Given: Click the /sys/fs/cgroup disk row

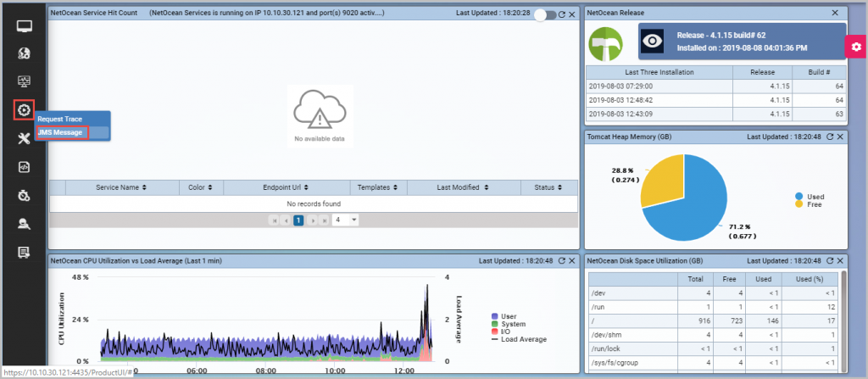Looking at the screenshot, I should pos(713,363).
